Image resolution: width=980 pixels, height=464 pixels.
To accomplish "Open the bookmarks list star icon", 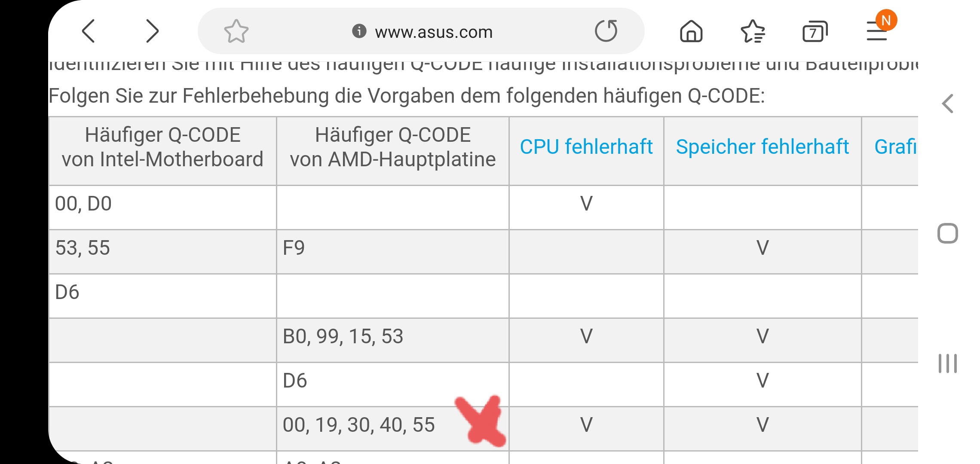I will [753, 31].
